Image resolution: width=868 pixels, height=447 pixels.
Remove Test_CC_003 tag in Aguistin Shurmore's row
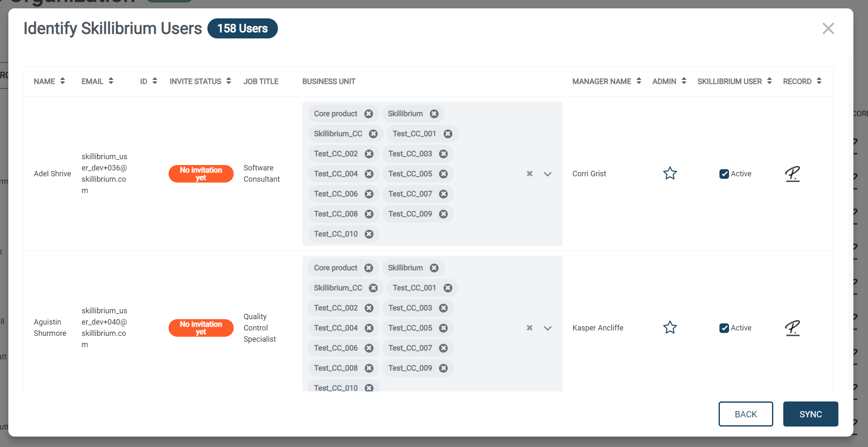(x=443, y=308)
